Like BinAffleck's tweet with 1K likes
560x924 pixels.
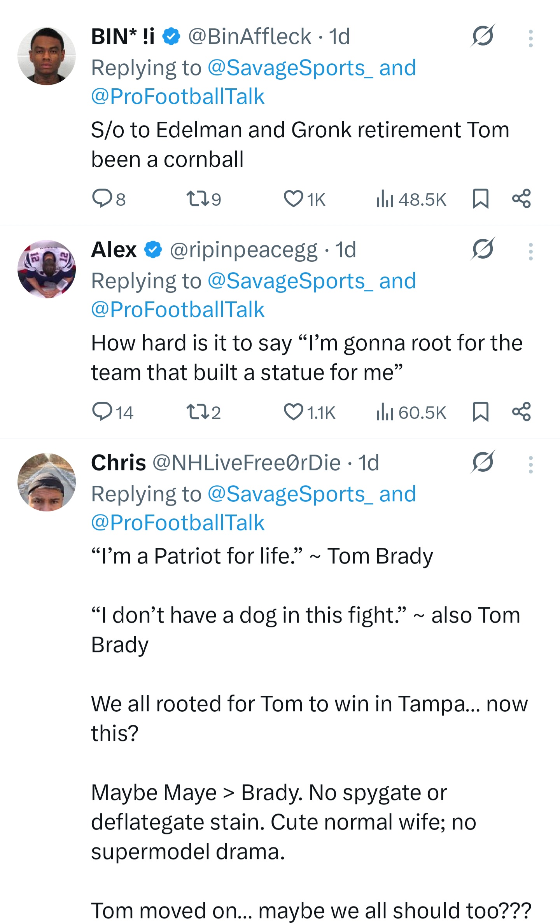(293, 198)
